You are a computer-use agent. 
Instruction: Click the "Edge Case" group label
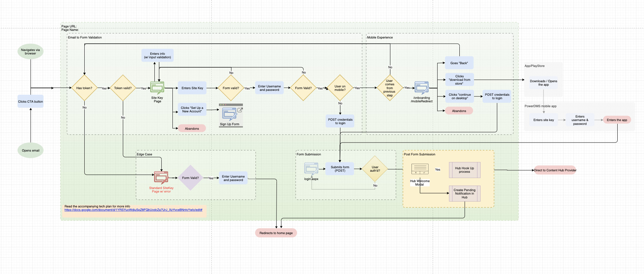coord(144,154)
